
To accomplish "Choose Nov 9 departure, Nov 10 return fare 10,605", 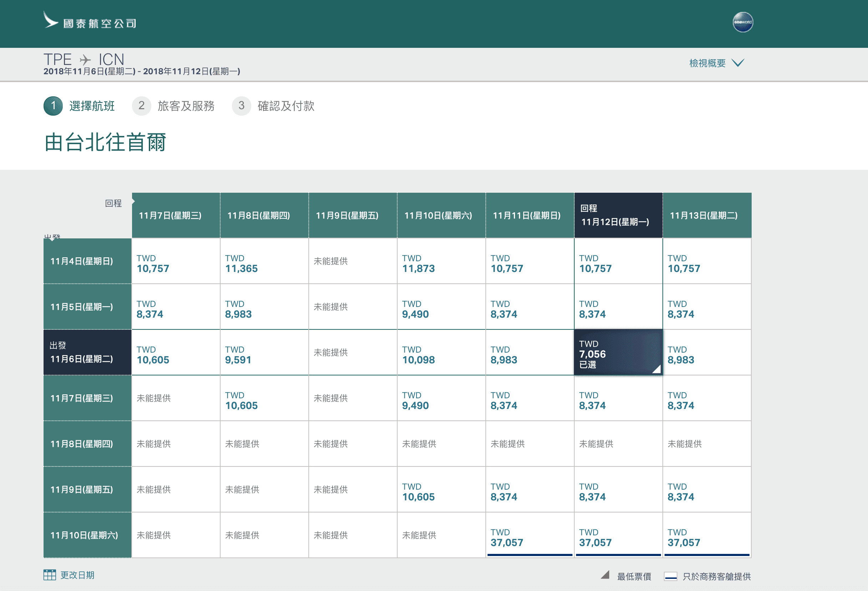I will 441,489.
